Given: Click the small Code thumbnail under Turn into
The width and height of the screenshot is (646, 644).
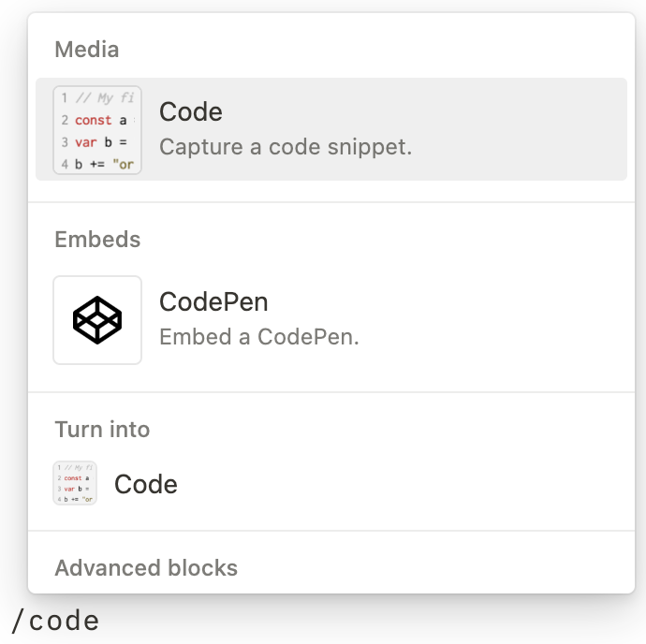Looking at the screenshot, I should [x=75, y=484].
